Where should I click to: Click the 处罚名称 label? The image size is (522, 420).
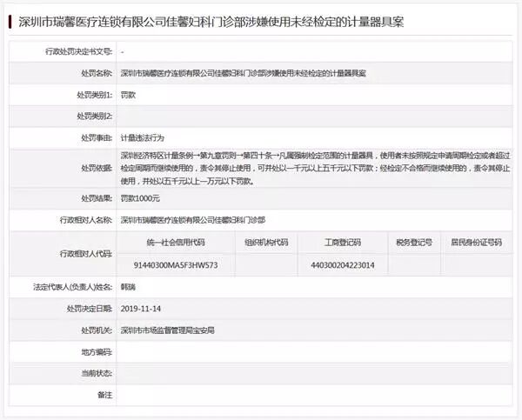point(97,73)
